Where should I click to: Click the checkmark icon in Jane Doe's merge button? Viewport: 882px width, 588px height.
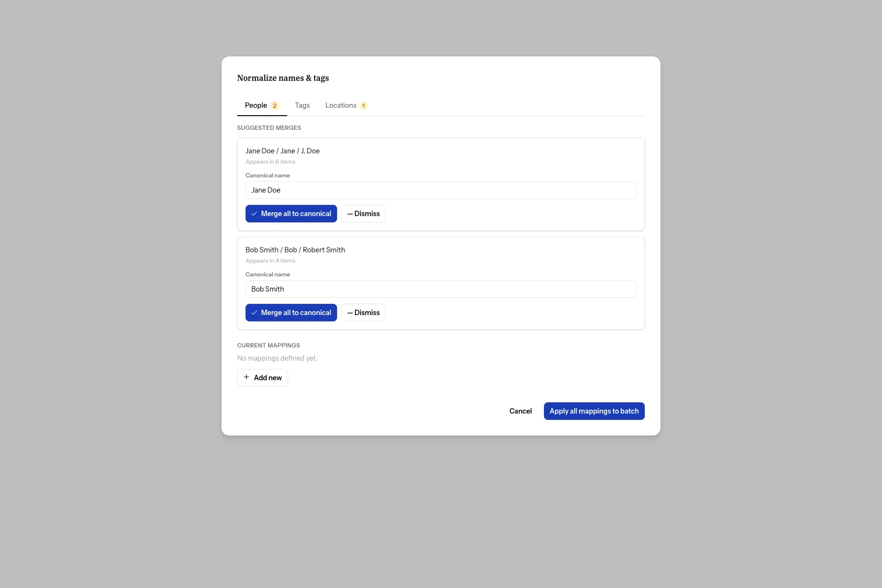coord(254,214)
